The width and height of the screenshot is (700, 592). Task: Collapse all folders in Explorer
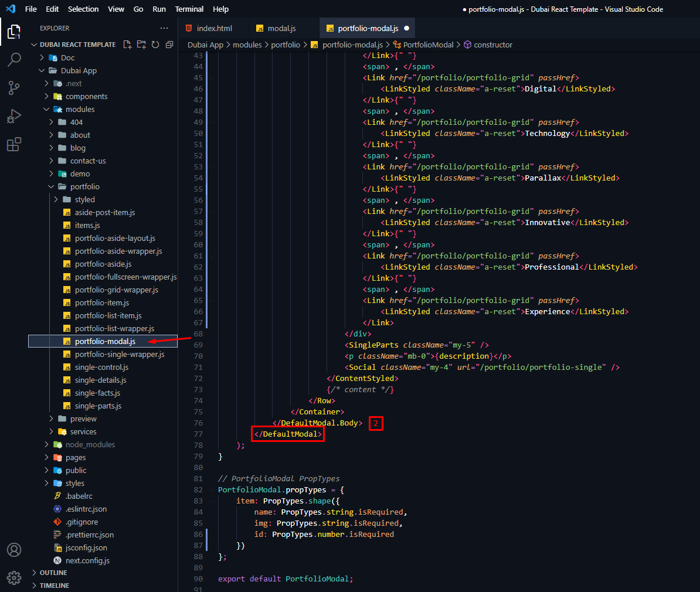pos(169,45)
